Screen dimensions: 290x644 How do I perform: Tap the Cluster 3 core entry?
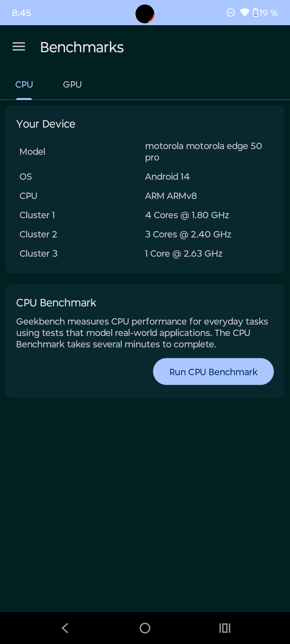pyautogui.click(x=184, y=254)
